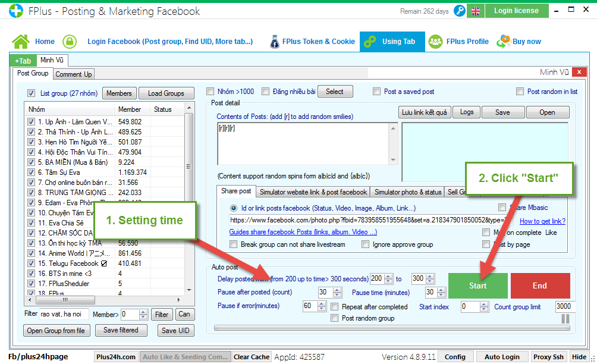597x364 pixels.
Task: Click the people icon for FPlus Profile
Action: [x=436, y=42]
